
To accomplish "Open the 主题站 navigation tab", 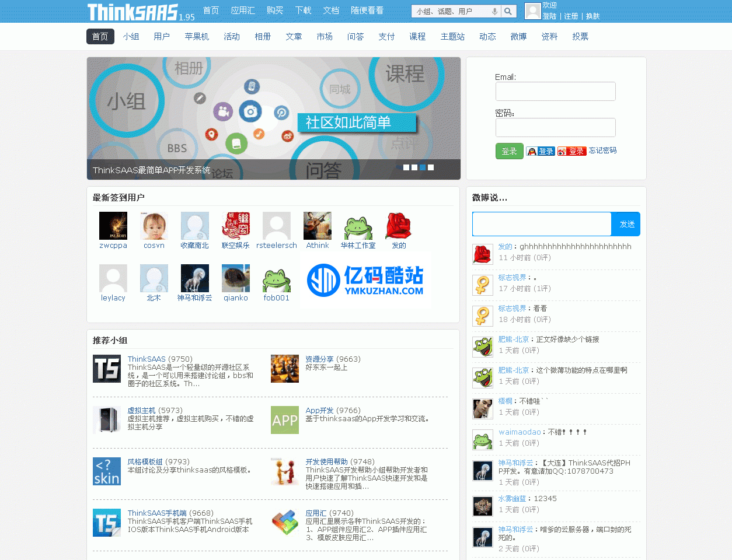I will coord(452,36).
